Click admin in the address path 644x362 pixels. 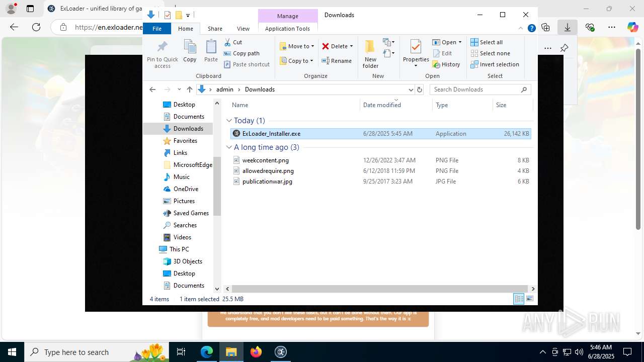pyautogui.click(x=225, y=89)
